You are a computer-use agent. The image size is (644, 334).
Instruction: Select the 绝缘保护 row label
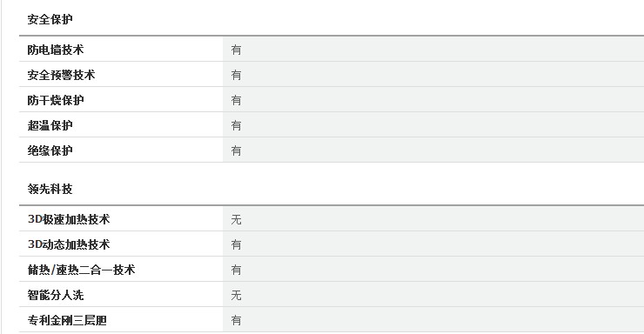tap(50, 150)
